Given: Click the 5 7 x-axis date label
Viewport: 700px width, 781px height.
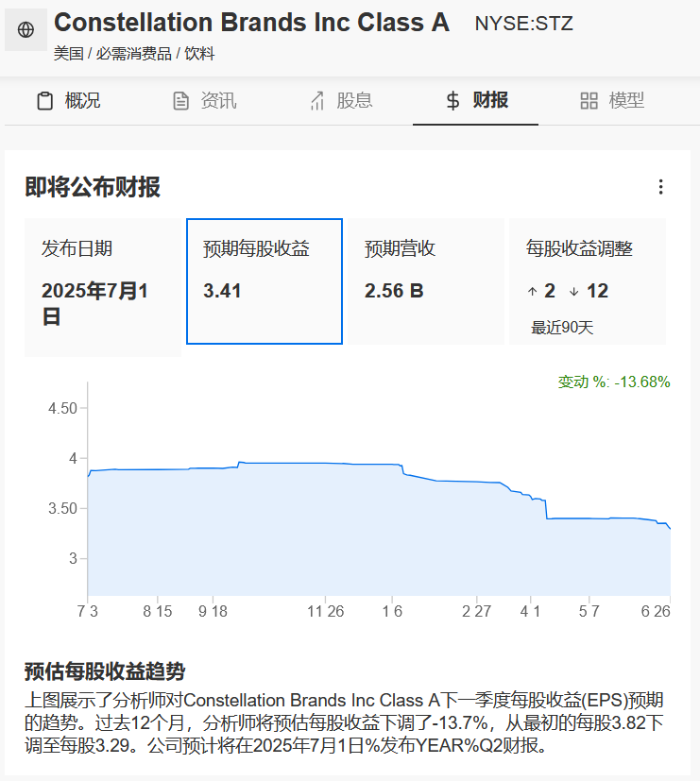Looking at the screenshot, I should pyautogui.click(x=589, y=611).
